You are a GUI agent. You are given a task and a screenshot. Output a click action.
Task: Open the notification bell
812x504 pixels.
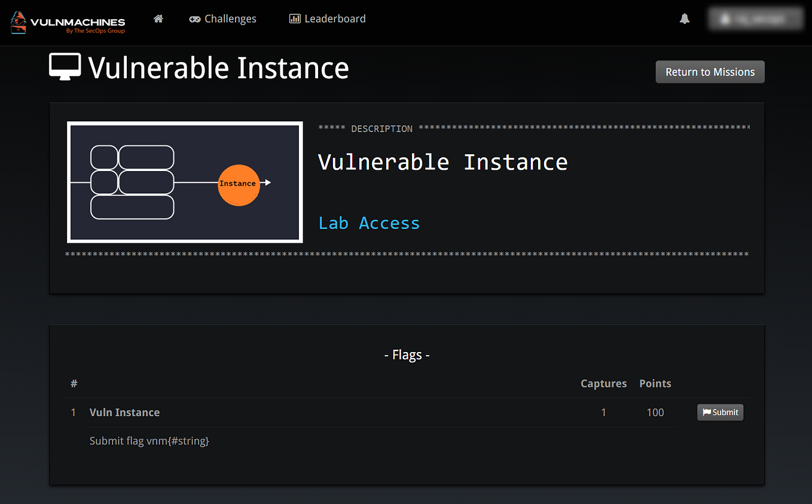(x=684, y=19)
